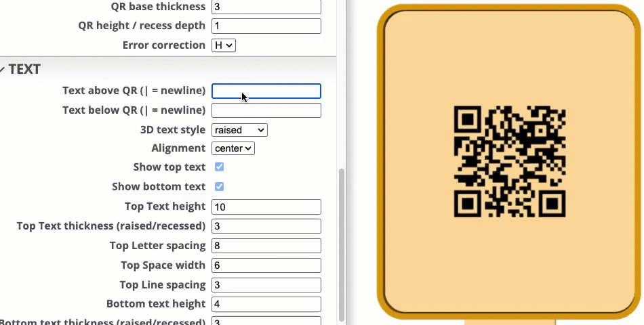Click the Top Text thickness input
This screenshot has width=644, height=325.
tap(266, 226)
